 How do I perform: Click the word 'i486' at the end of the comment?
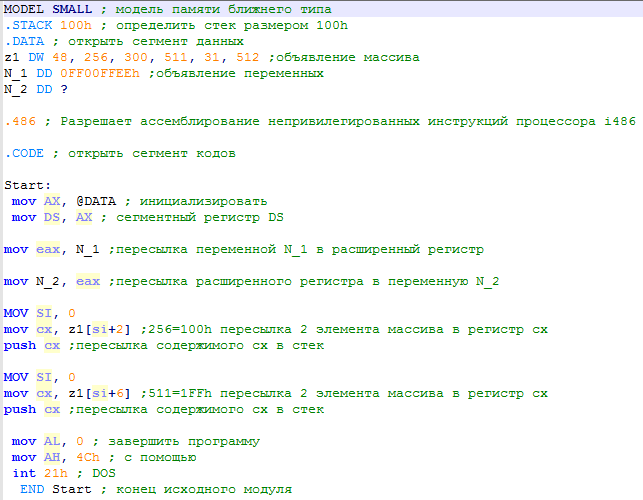(620, 121)
